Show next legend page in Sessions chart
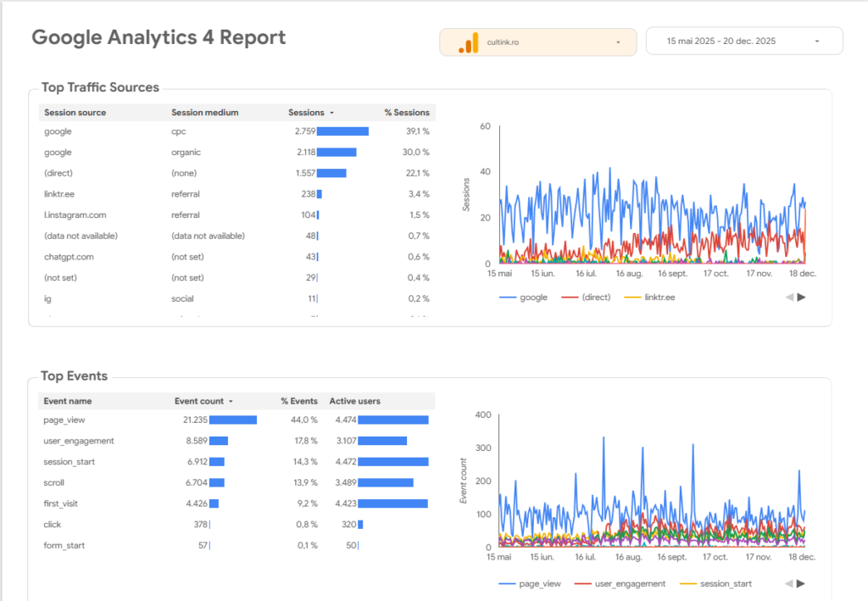 tap(801, 297)
